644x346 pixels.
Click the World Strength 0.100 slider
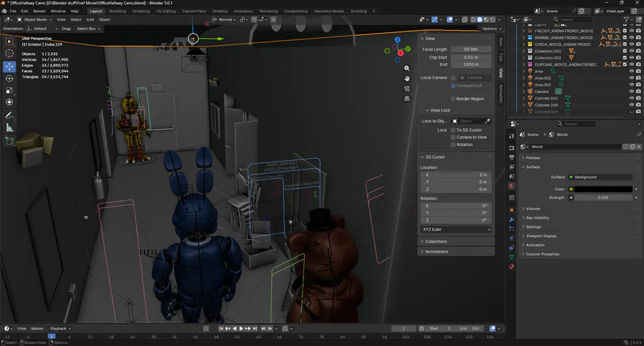(x=603, y=197)
